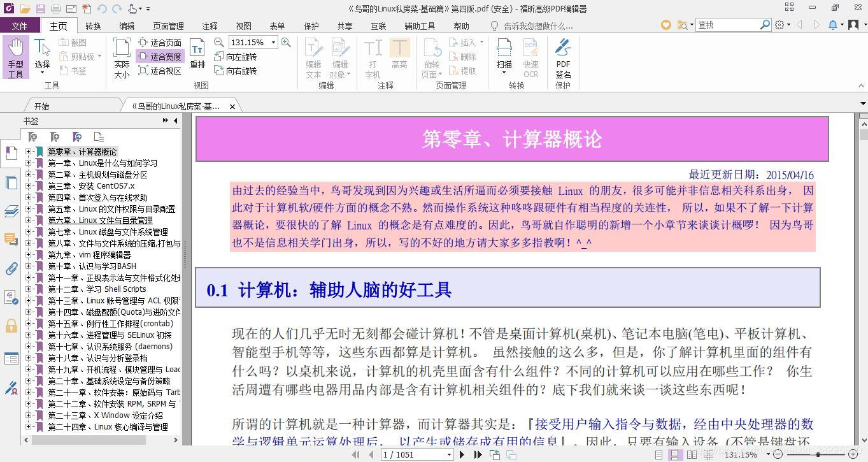
Task: Open the 文件 (File) menu
Action: pos(20,26)
